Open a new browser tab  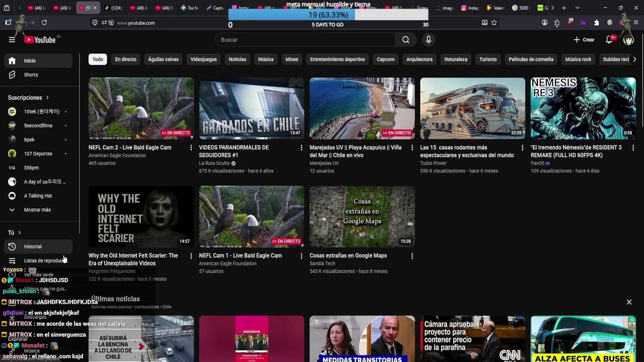(564, 8)
